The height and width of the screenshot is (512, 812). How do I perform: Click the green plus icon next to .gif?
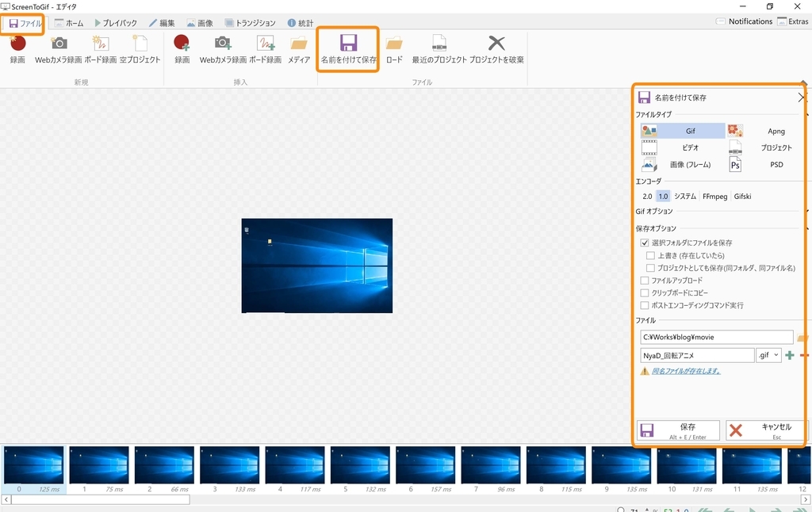click(789, 354)
